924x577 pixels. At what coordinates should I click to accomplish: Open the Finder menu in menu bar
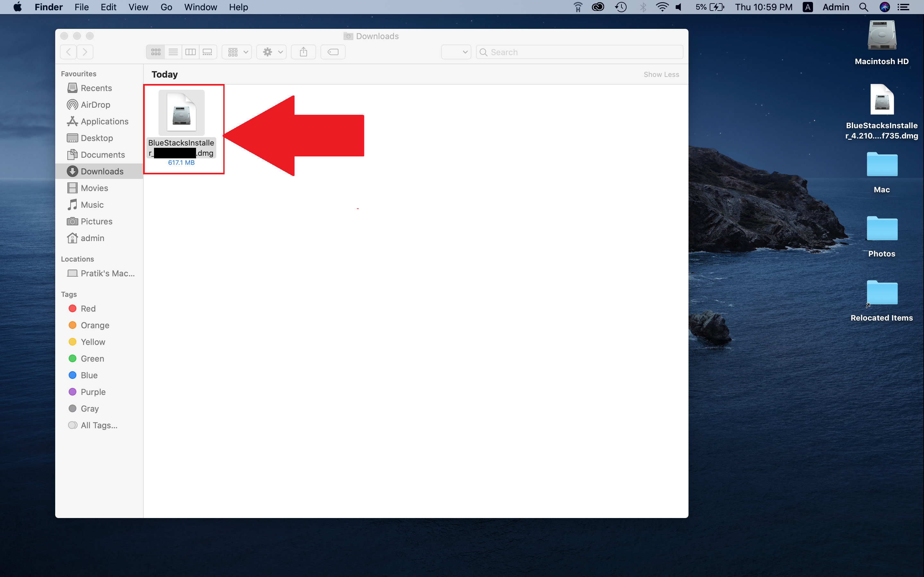tap(48, 7)
